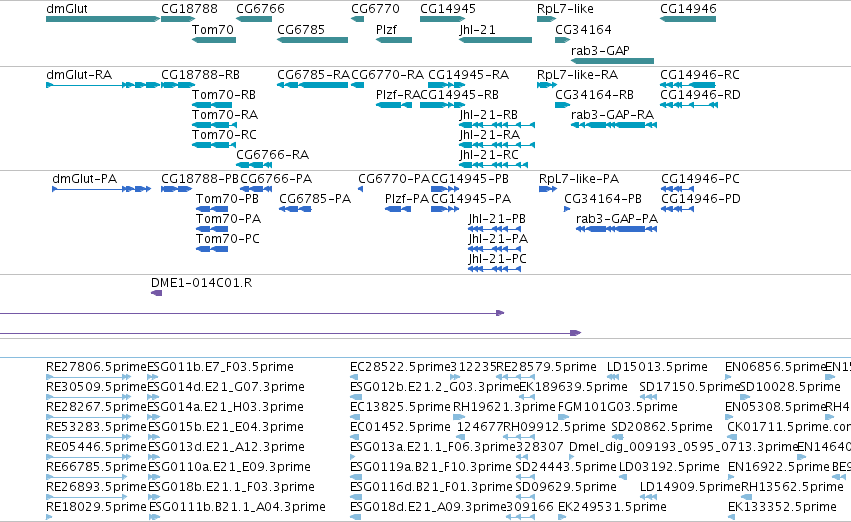
Task: Select the CG6785 gene label
Action: point(301,29)
